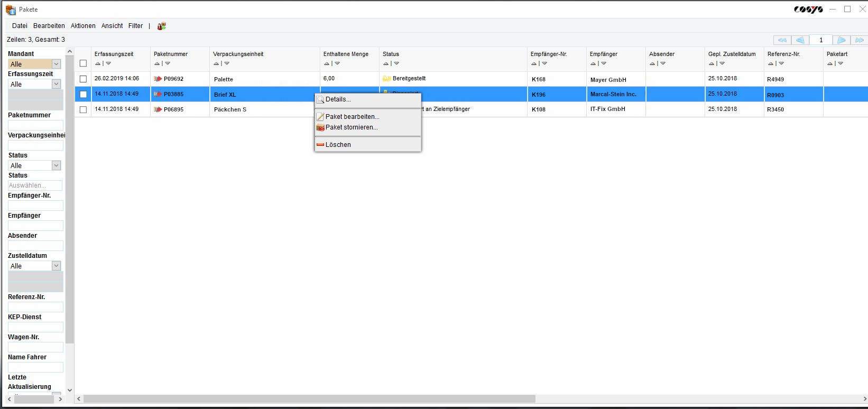Image resolution: width=868 pixels, height=409 pixels.
Task: Sort Paketnummer column descending
Action: coord(168,64)
